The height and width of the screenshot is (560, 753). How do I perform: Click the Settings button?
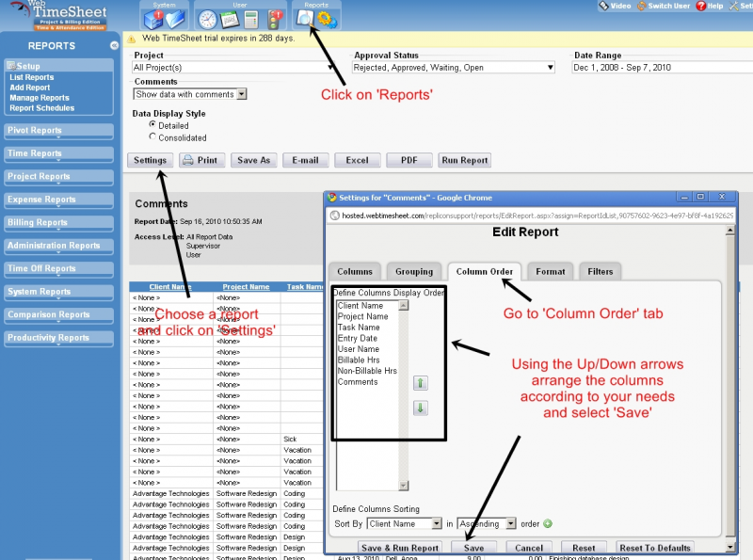tap(150, 160)
